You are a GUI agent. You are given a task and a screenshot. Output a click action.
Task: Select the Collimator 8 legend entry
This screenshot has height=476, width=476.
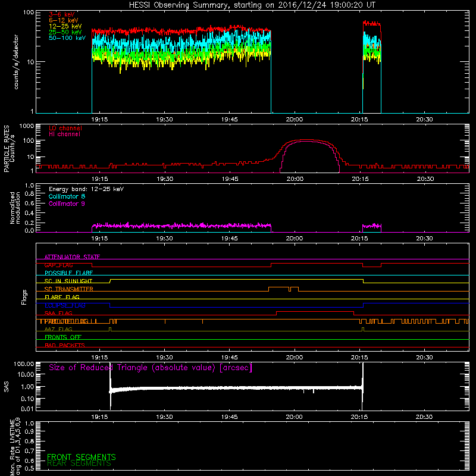coord(67,196)
